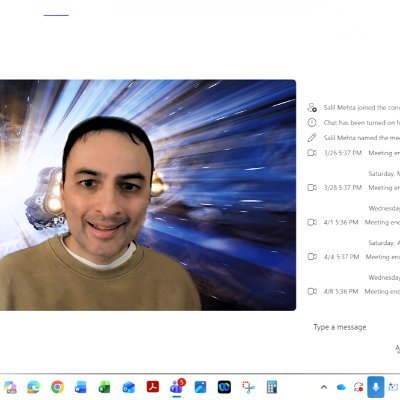400x400 pixels.
Task: Select the 4/1 5:36 PM meeting ended entry
Action: (x=353, y=222)
